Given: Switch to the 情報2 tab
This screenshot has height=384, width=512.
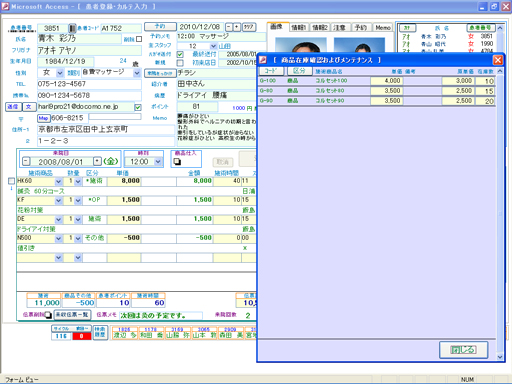Looking at the screenshot, I should tap(319, 28).
